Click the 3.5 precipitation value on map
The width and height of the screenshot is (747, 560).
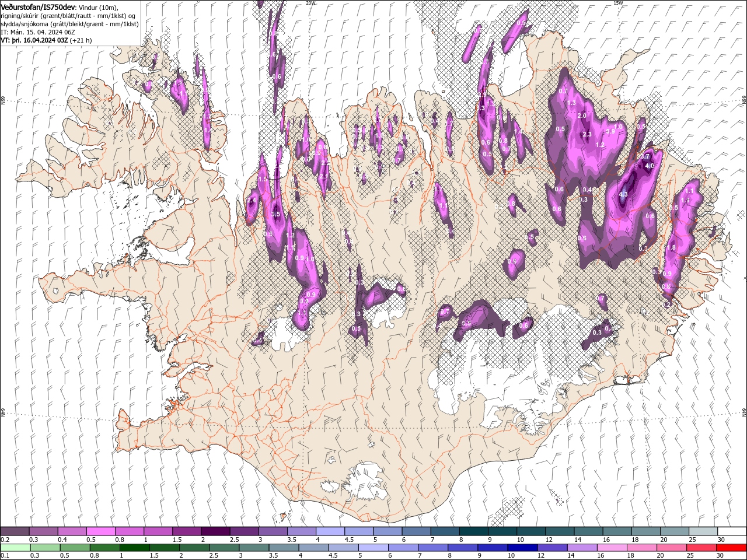[276, 215]
